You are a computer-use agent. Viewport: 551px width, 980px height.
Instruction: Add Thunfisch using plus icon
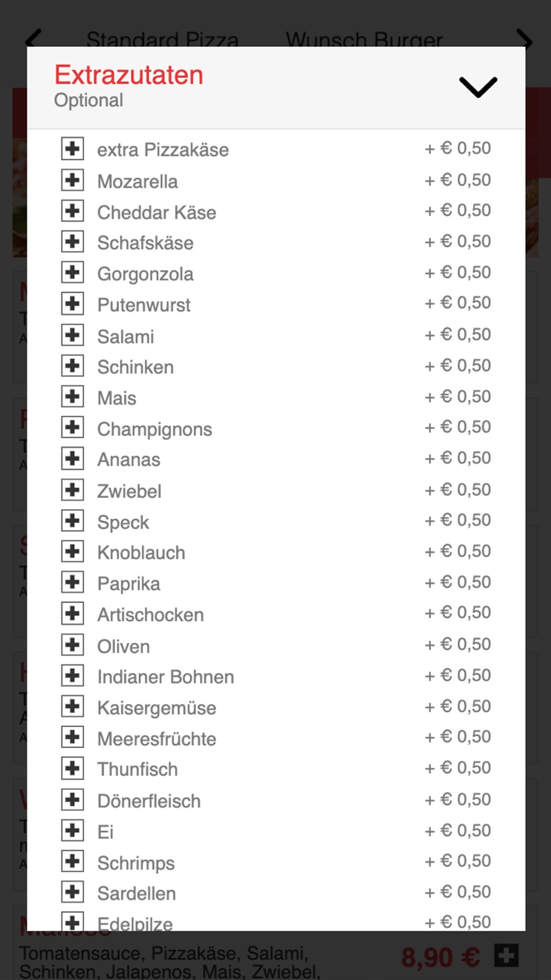point(72,768)
